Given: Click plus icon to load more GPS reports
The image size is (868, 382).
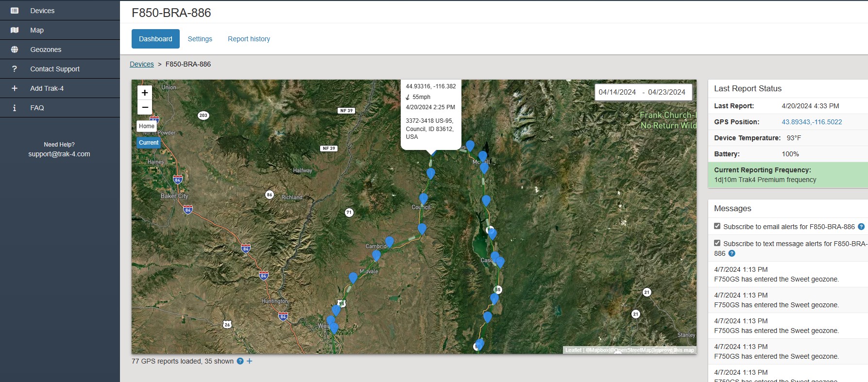Looking at the screenshot, I should point(249,361).
